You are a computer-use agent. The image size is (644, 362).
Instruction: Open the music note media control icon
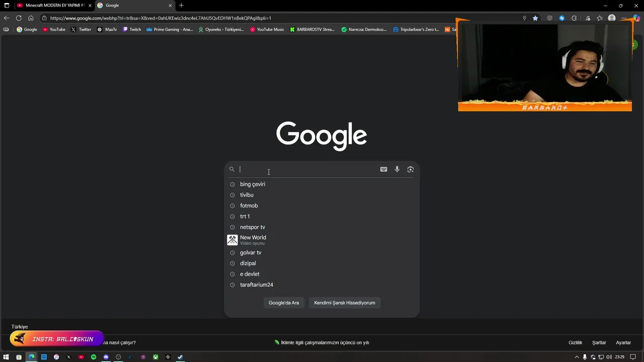588,18
